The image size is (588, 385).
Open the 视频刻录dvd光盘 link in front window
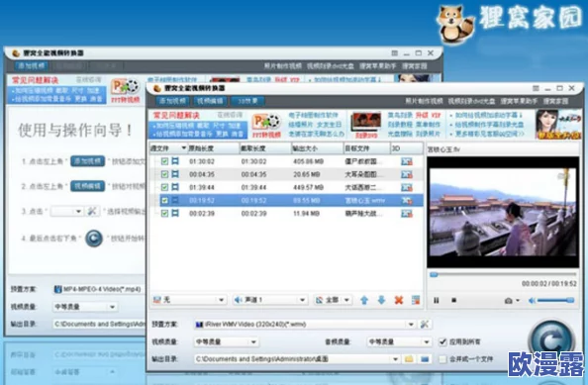(471, 101)
